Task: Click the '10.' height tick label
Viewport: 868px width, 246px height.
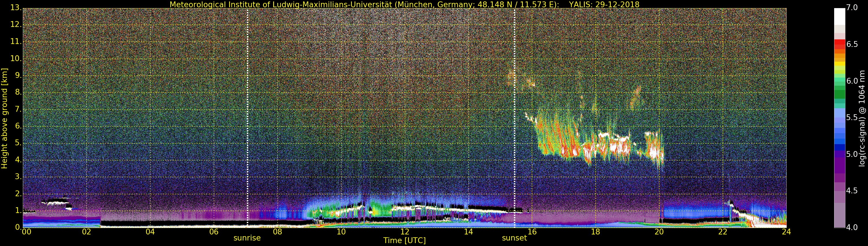Action: (x=16, y=58)
